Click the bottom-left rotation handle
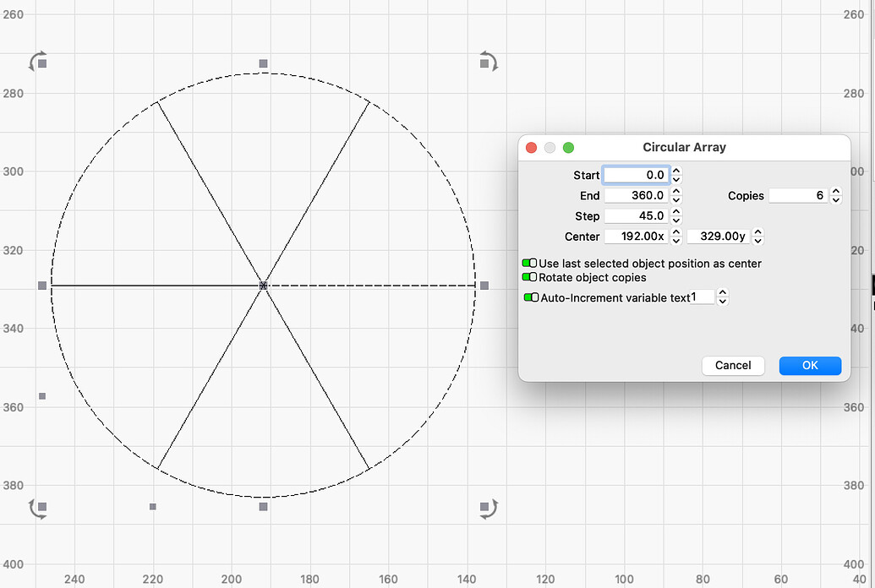 point(37,508)
